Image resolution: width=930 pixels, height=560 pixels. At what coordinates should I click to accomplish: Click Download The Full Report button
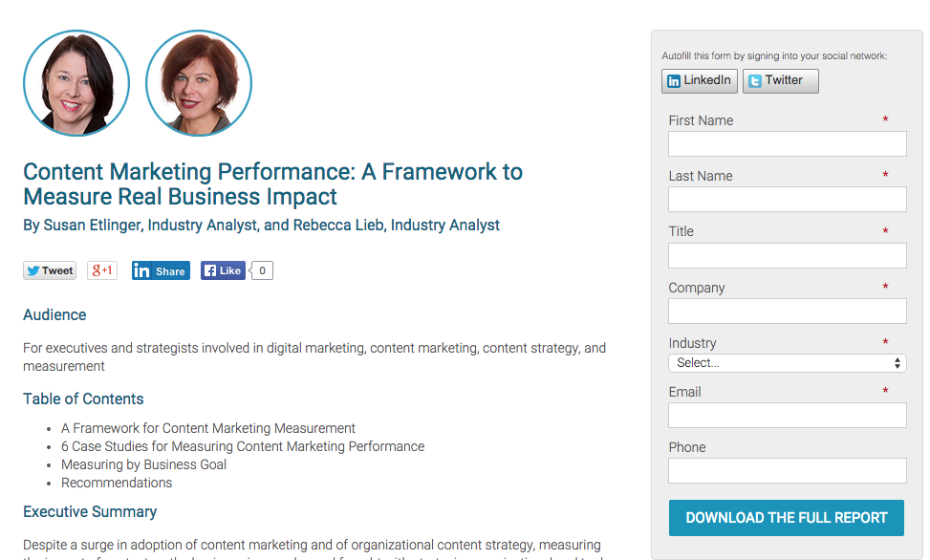click(787, 518)
